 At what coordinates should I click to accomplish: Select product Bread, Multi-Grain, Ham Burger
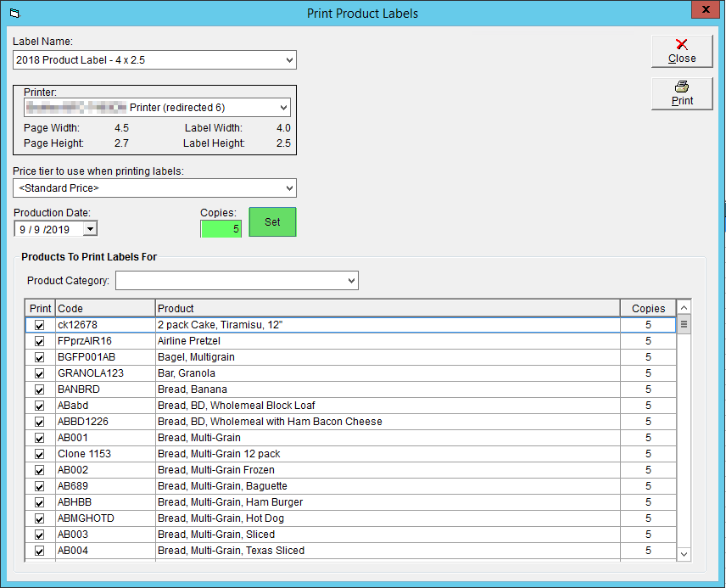click(388, 502)
